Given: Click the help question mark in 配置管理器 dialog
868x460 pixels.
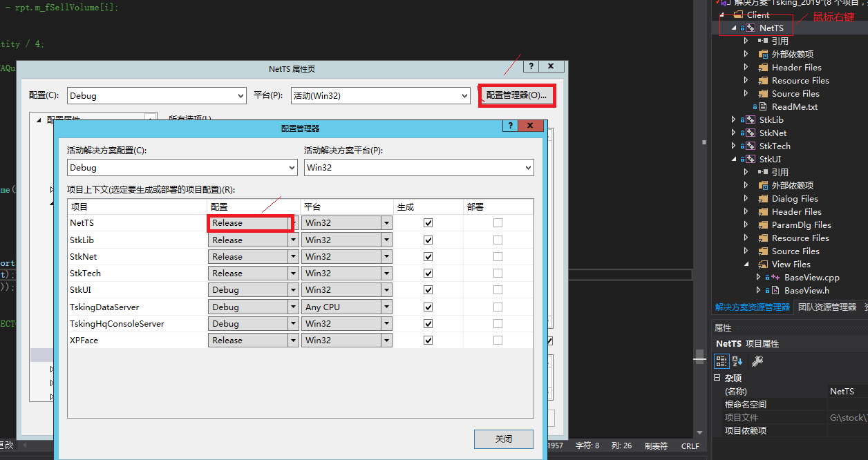Looking at the screenshot, I should [510, 126].
